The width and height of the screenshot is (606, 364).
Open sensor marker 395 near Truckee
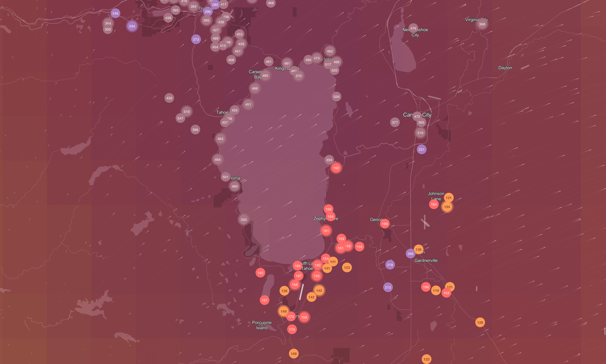coord(207,20)
